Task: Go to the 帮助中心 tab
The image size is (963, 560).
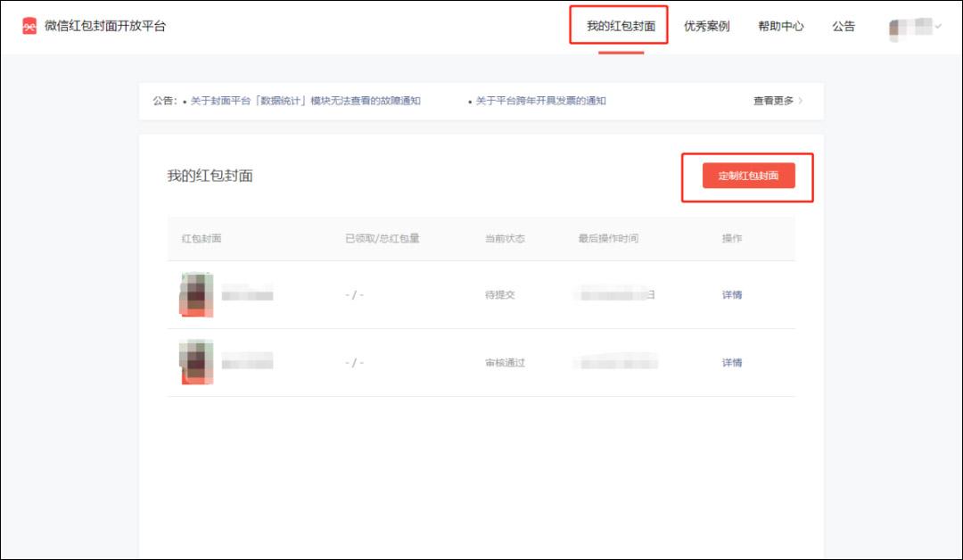Action: point(780,26)
